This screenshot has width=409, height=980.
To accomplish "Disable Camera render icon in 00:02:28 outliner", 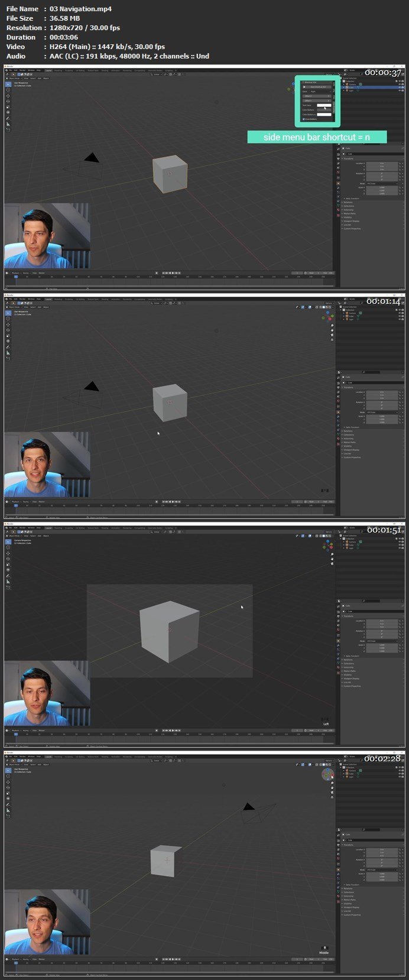I will pyautogui.click(x=402, y=770).
